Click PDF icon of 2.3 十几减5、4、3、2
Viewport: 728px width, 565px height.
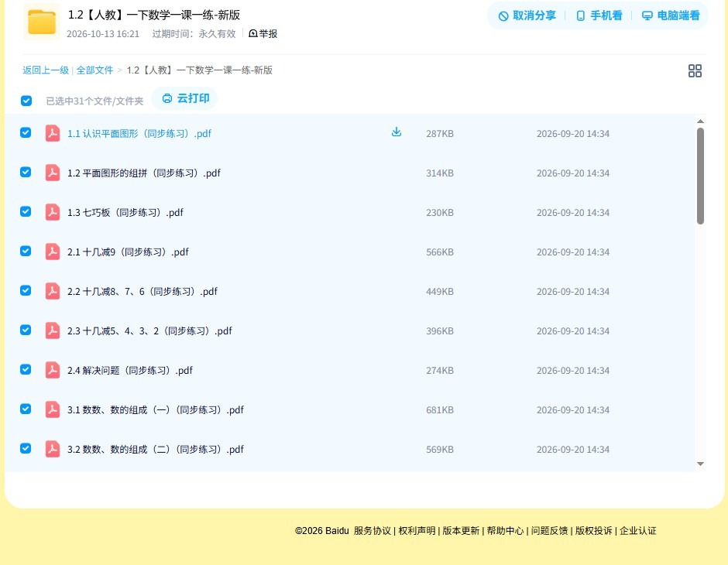(x=53, y=330)
